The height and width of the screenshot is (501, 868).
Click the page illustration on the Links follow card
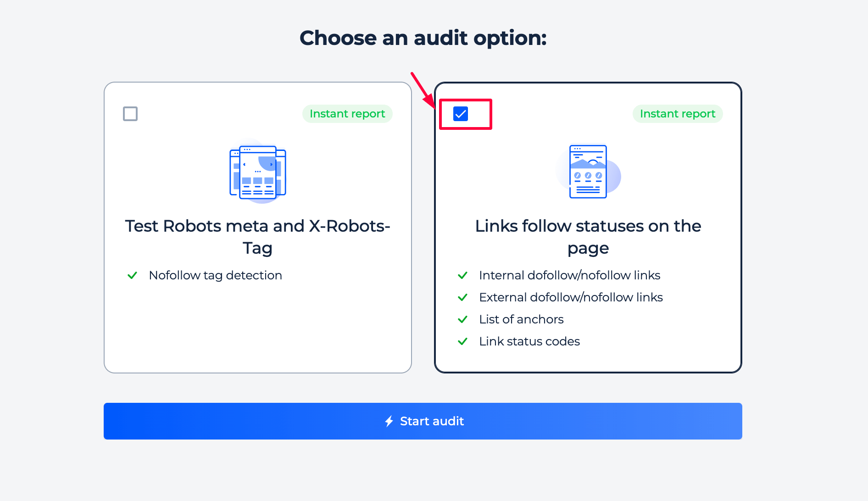pyautogui.click(x=588, y=173)
